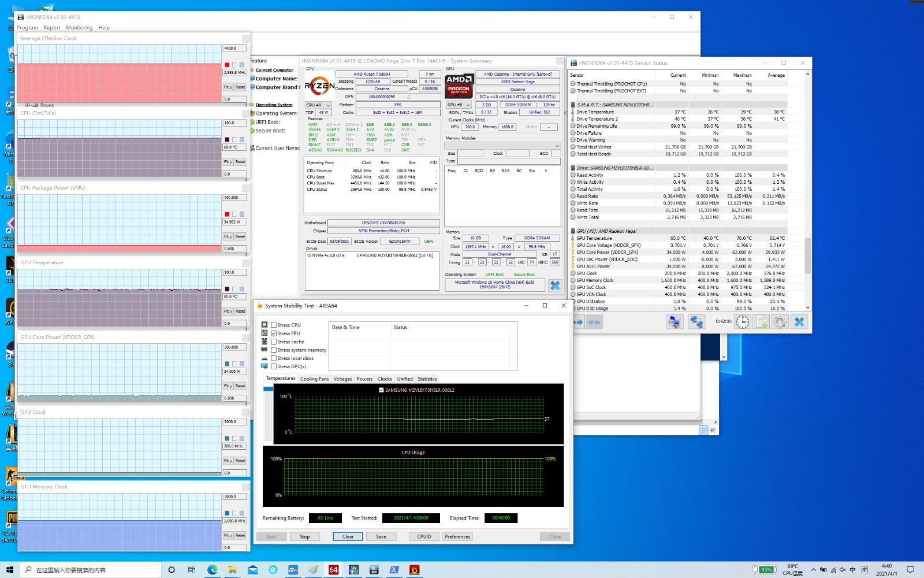
Task: Switch to the Unified tab in AIDA64
Action: [x=405, y=379]
